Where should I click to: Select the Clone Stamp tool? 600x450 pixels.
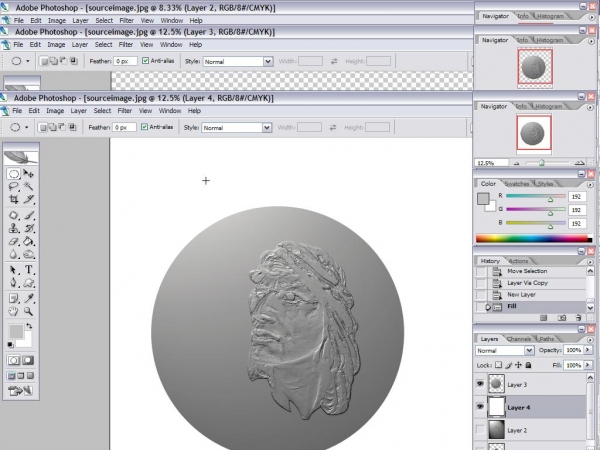(x=14, y=228)
